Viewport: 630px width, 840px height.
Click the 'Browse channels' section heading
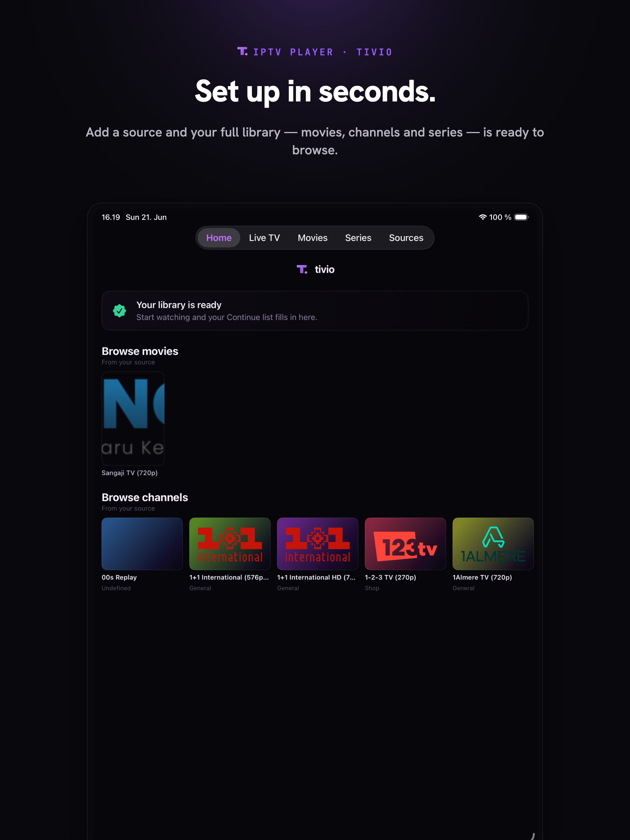tap(145, 497)
